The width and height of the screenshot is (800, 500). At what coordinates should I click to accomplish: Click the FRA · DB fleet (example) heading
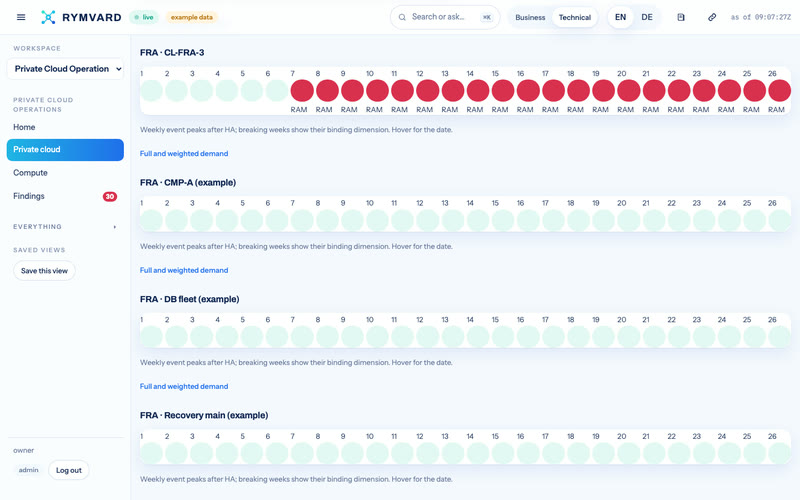(x=189, y=299)
